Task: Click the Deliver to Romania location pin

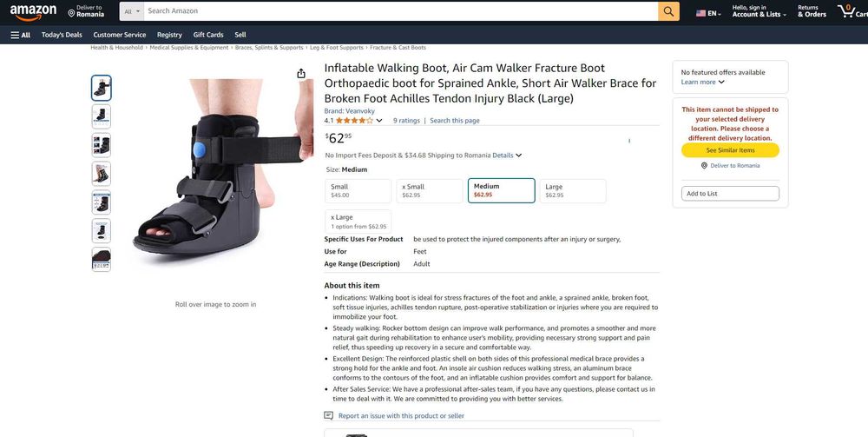Action: click(71, 13)
